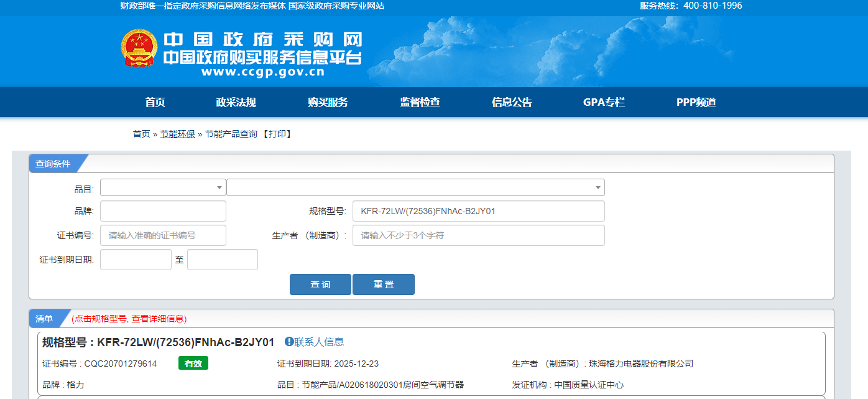The width and height of the screenshot is (868, 399).
Task: Open the 监督检查 navigation item
Action: pyautogui.click(x=420, y=103)
